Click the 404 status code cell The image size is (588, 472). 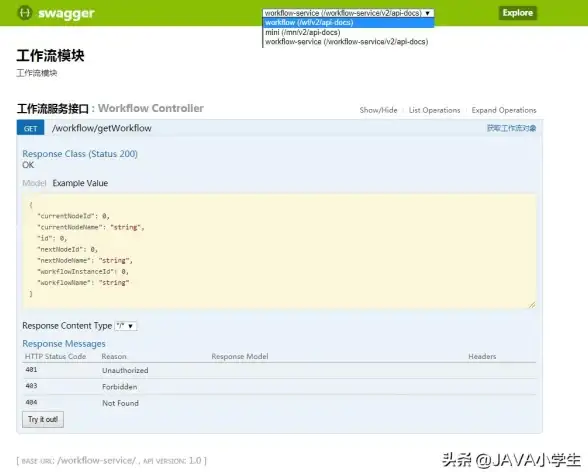[x=31, y=402]
